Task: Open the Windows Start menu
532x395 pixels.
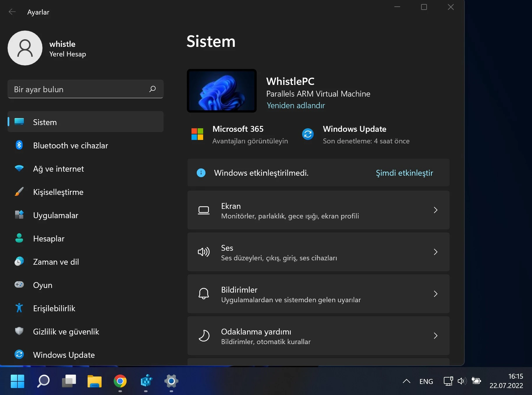Action: 17,381
